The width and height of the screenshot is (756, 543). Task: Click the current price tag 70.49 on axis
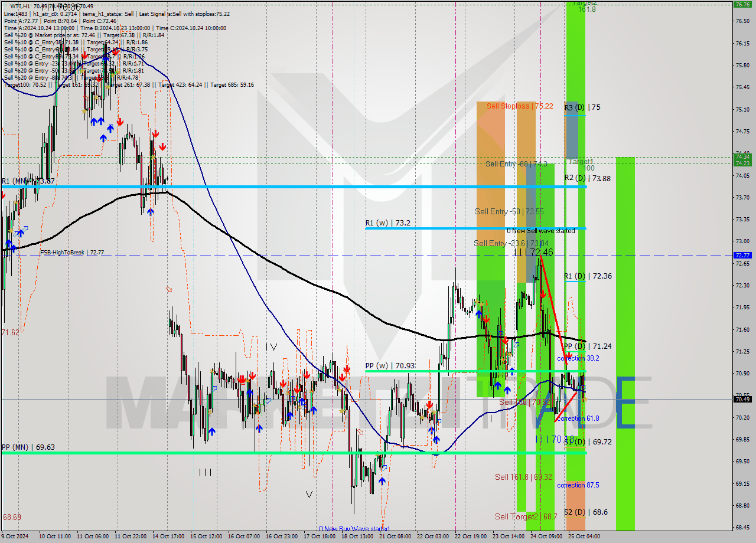point(742,400)
